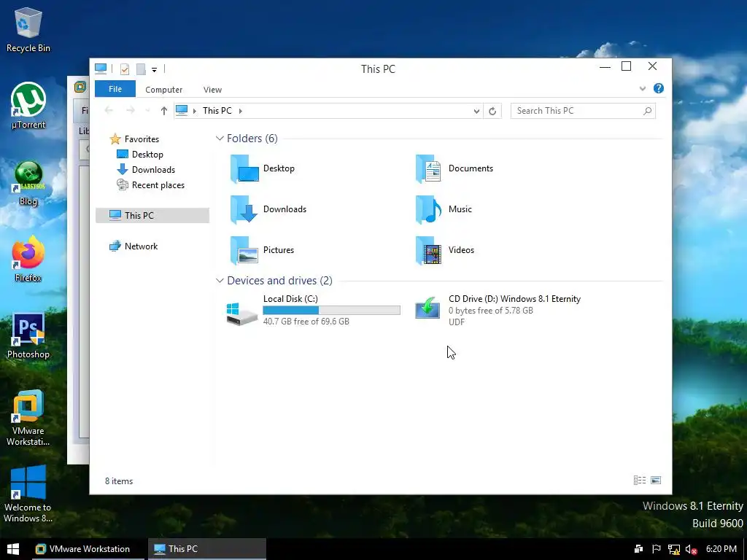This screenshot has height=560, width=747.
Task: Launch Firefox from the desktop
Action: point(28,260)
